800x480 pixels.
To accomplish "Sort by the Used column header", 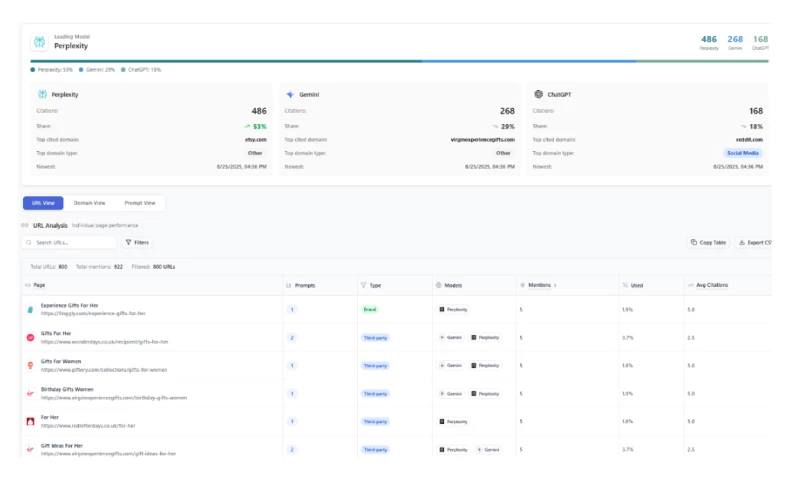I will 637,286.
